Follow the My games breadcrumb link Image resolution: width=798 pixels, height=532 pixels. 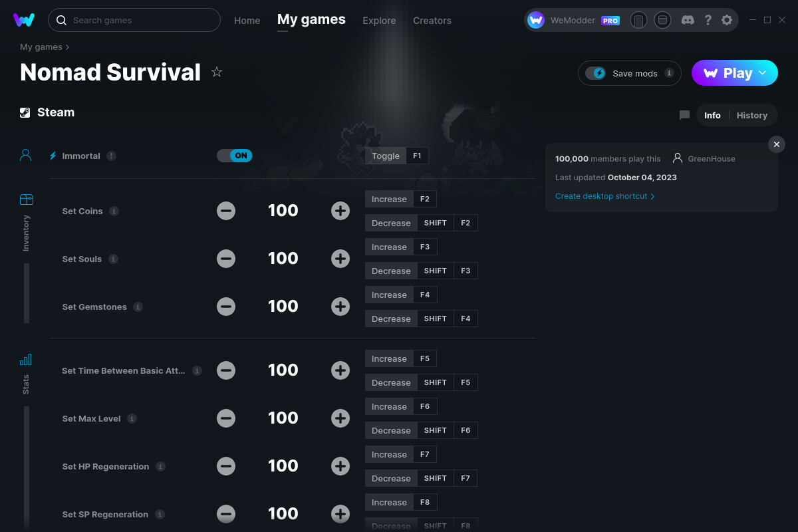(x=41, y=47)
